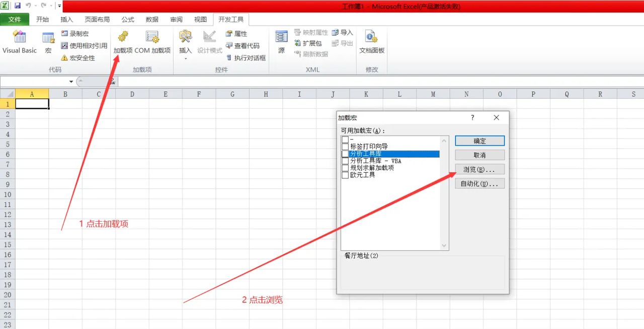Click the formula bar input area
The height and width of the screenshot is (329, 644).
381,82
